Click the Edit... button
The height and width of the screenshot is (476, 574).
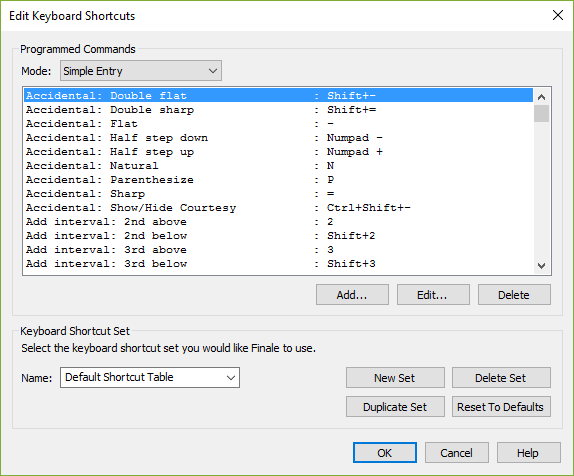click(433, 295)
